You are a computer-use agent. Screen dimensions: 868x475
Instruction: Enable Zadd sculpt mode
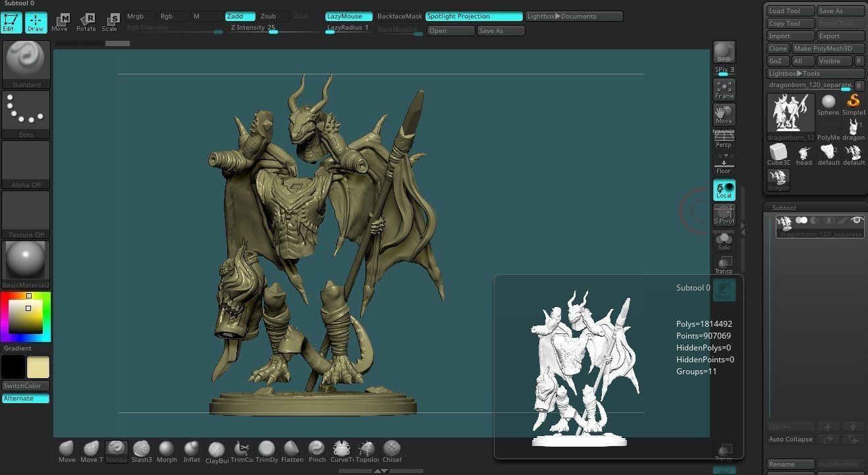[240, 16]
